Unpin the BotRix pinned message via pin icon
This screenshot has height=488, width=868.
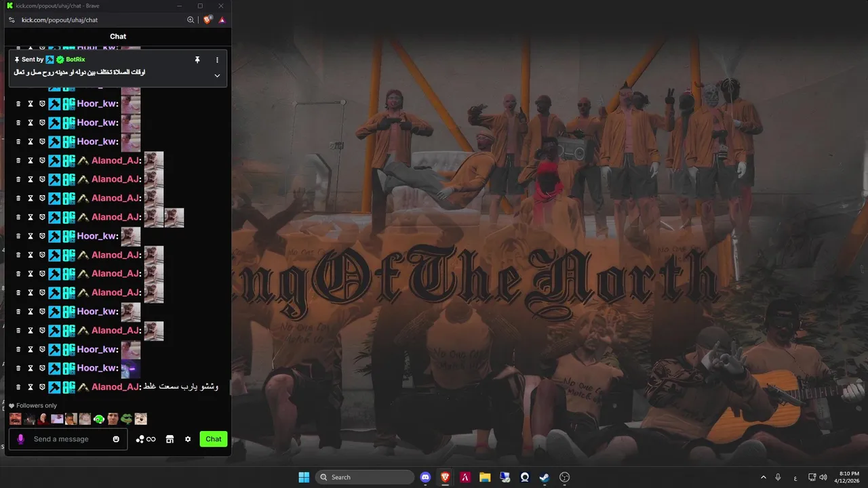point(197,60)
